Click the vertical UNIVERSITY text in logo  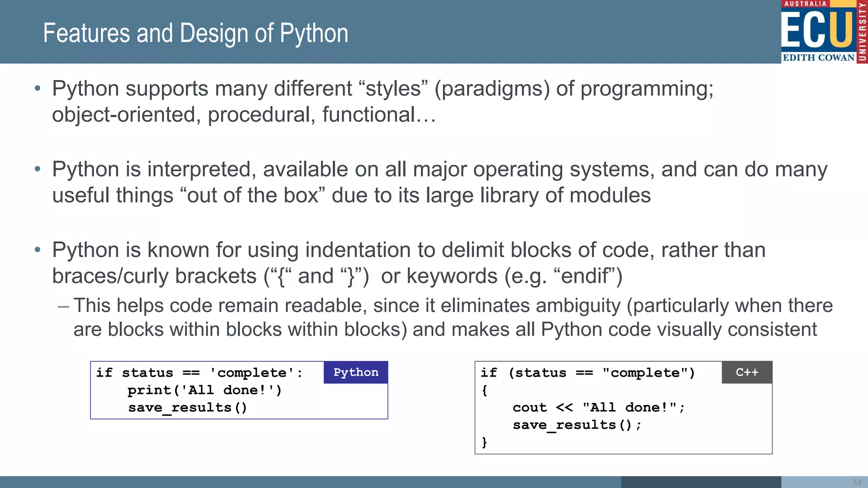coord(862,32)
